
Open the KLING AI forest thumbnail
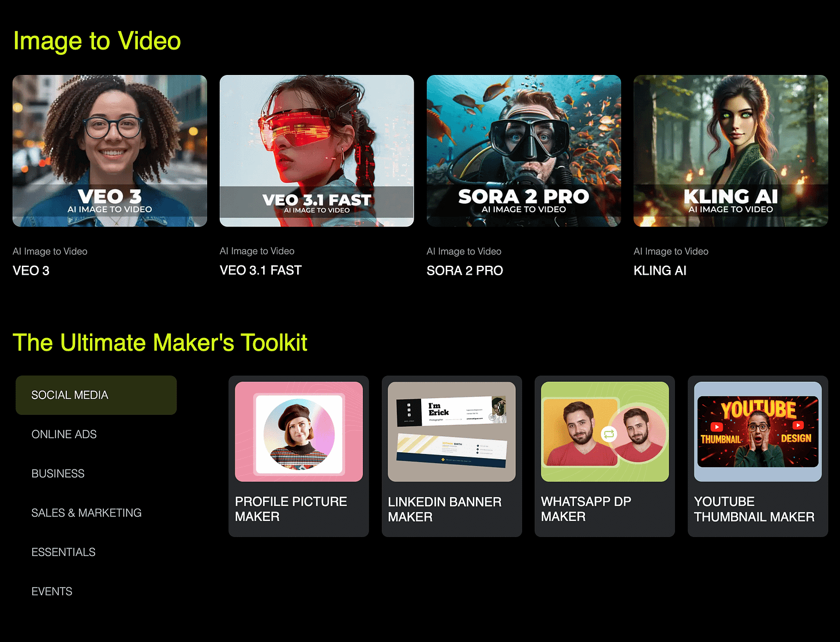pyautogui.click(x=731, y=151)
